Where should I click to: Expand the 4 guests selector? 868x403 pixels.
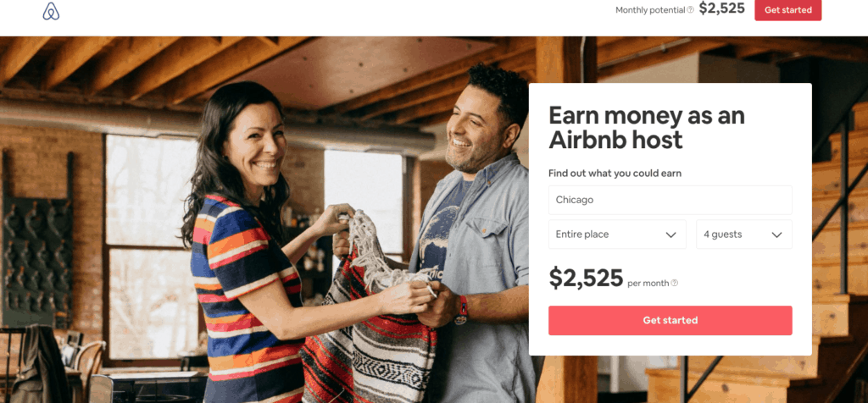744,235
